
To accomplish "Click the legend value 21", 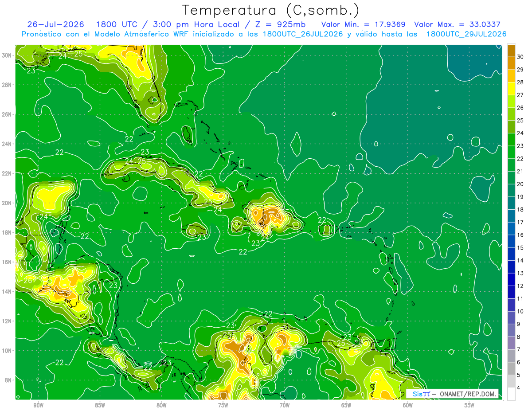I will click(x=520, y=172).
